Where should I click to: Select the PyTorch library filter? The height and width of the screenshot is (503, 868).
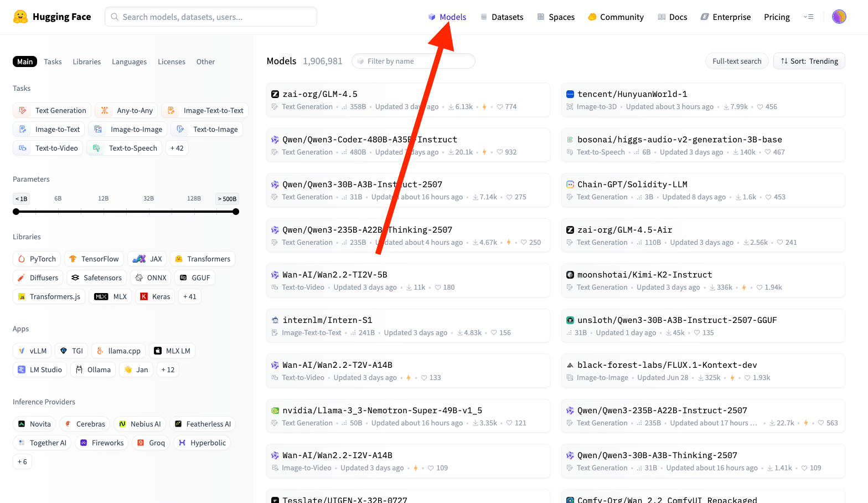37,259
